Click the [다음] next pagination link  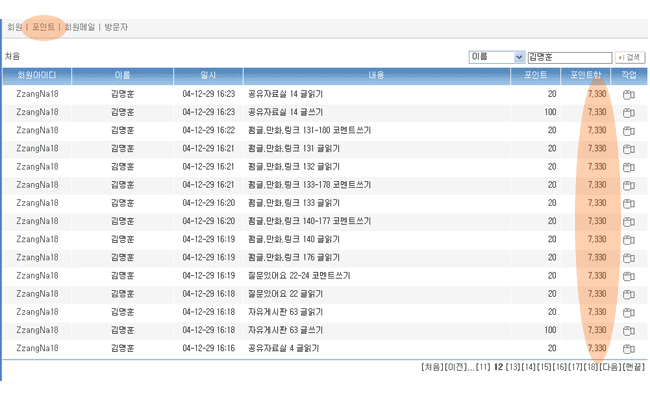point(610,367)
